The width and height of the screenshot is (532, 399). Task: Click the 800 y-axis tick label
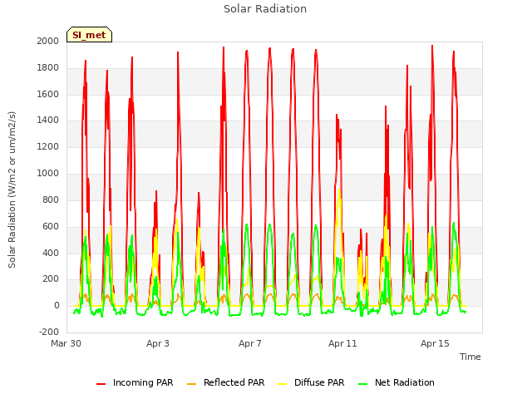point(51,199)
